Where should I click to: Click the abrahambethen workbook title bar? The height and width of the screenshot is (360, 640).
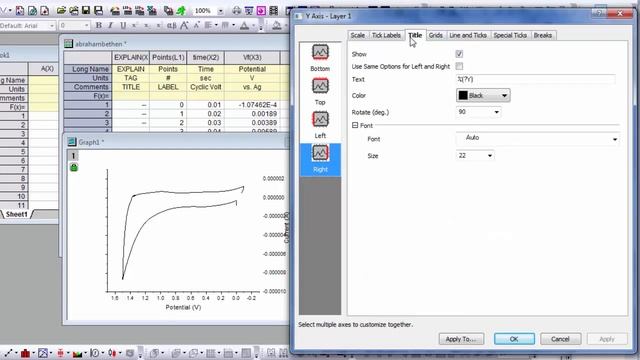[176, 44]
